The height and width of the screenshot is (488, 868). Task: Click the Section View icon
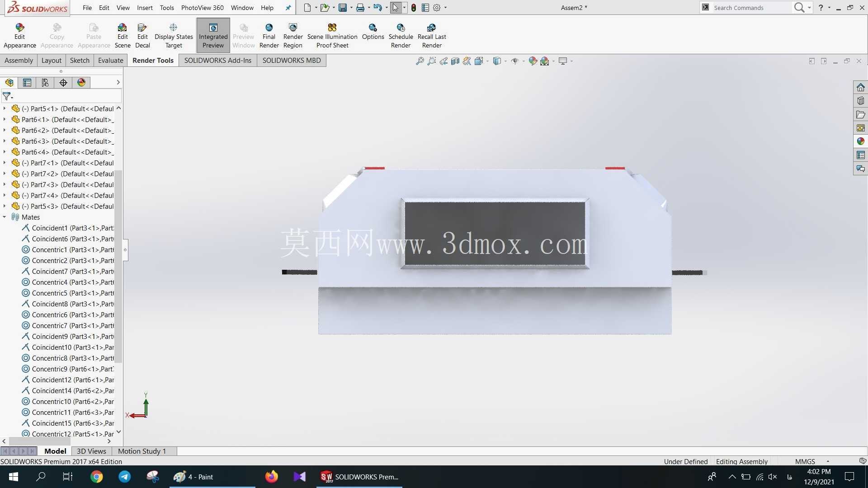coord(455,61)
